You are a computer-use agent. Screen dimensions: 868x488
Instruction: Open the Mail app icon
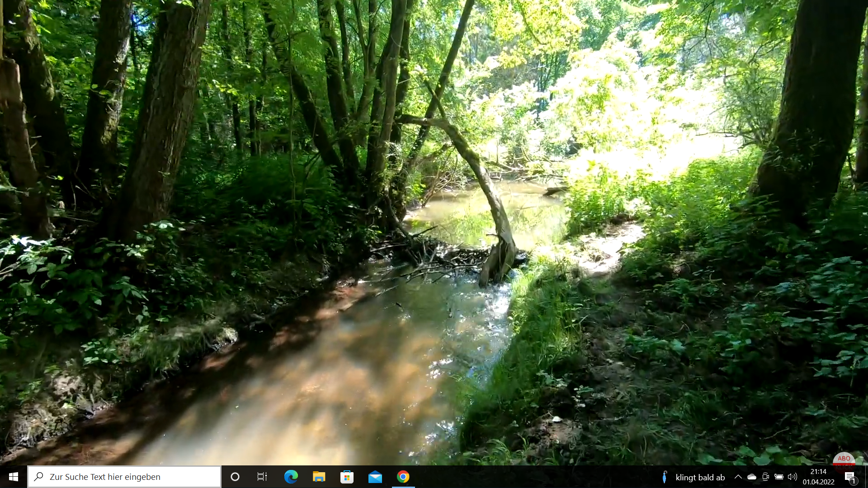[x=375, y=477]
